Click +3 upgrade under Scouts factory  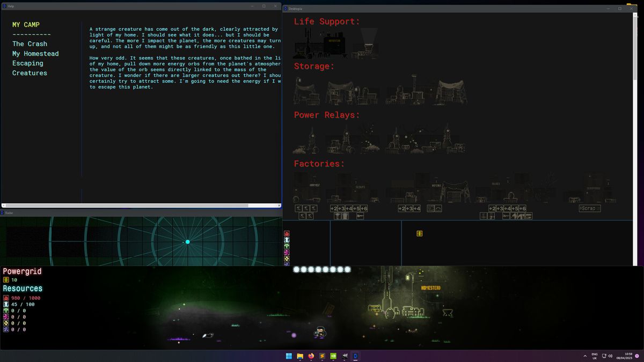(x=341, y=209)
